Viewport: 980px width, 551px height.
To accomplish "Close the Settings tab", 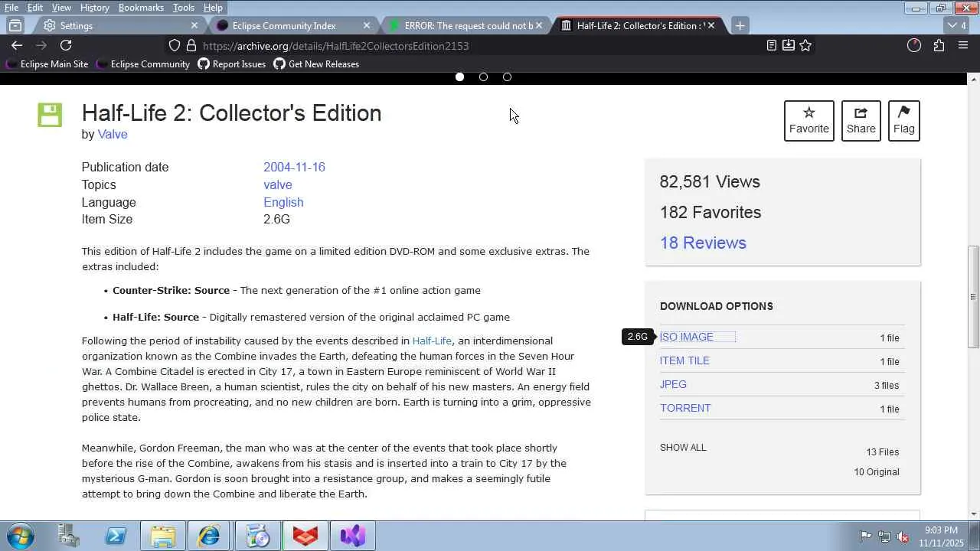I will coord(194,25).
